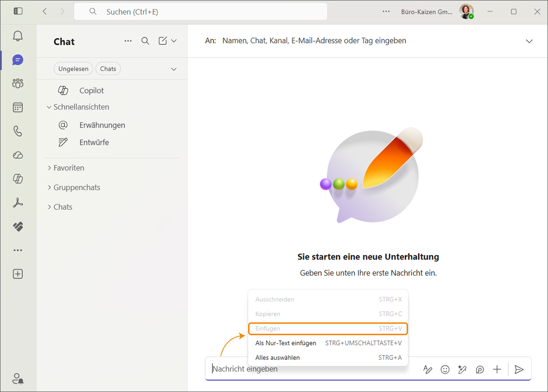Toggle the Ungelesen filter
The height and width of the screenshot is (392, 548).
(74, 69)
